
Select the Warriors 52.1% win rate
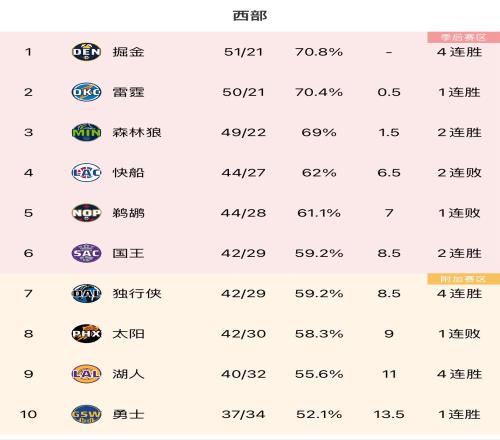coord(319,414)
